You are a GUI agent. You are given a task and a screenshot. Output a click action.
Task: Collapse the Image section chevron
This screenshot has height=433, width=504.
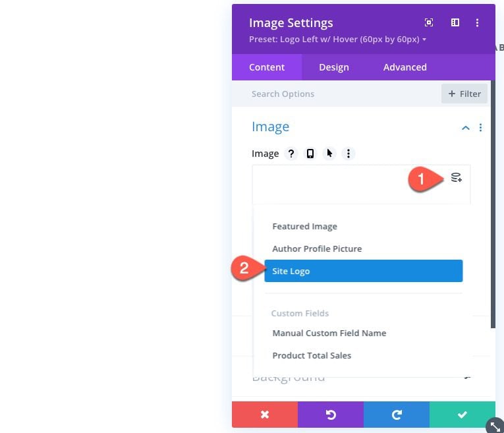pyautogui.click(x=466, y=128)
